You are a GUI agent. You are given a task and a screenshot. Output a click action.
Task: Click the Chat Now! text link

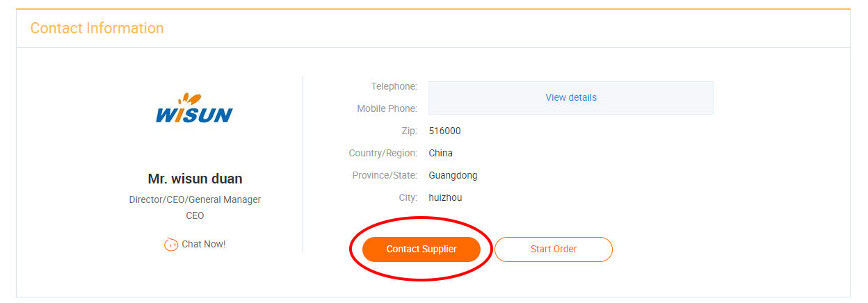[x=204, y=245]
